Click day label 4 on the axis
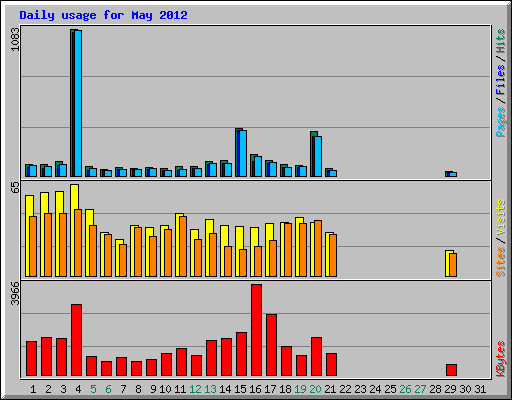The height and width of the screenshot is (400, 512). (x=78, y=389)
